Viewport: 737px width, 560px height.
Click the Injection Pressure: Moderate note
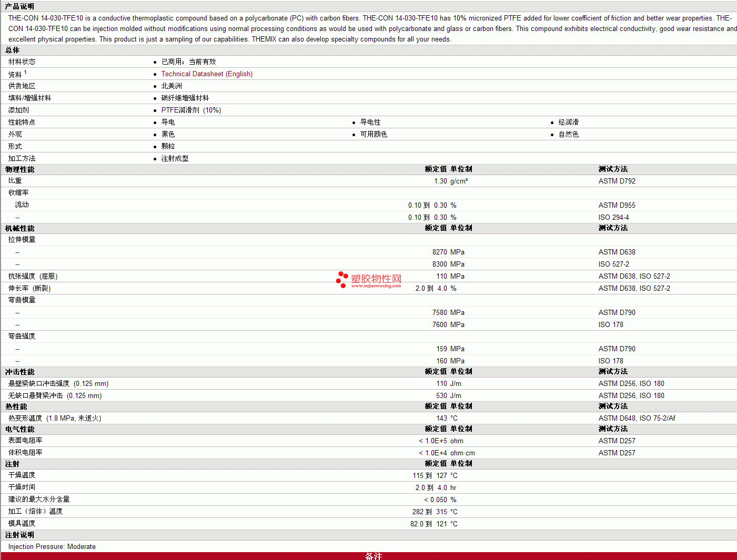52,547
